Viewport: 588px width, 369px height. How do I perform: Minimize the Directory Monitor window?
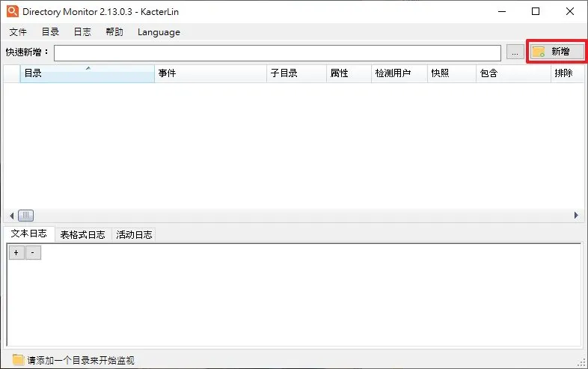[x=502, y=12]
